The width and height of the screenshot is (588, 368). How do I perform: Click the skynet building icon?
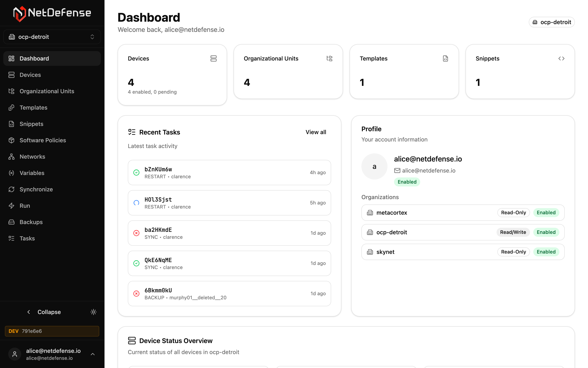click(370, 252)
